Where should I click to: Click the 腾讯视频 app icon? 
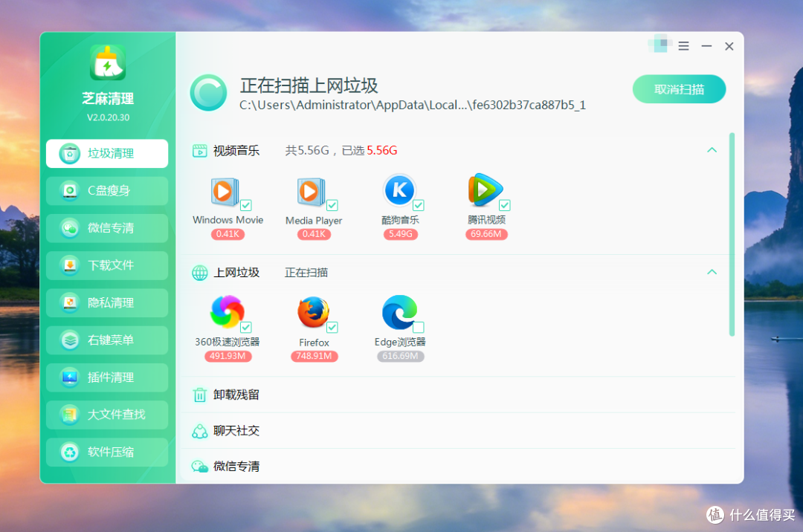(485, 189)
